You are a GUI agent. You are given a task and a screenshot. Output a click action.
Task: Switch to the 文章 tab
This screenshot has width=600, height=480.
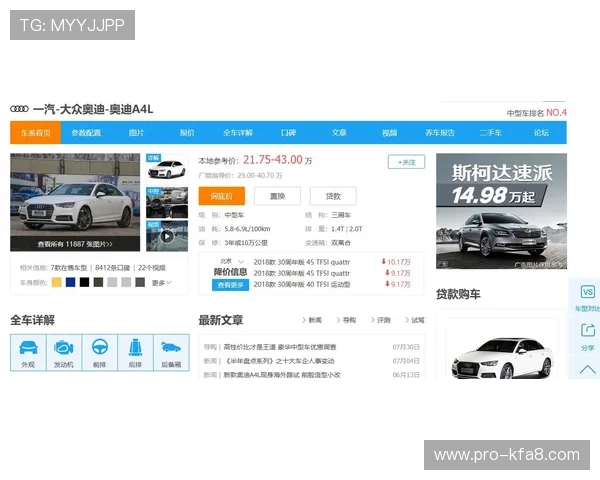click(x=339, y=133)
